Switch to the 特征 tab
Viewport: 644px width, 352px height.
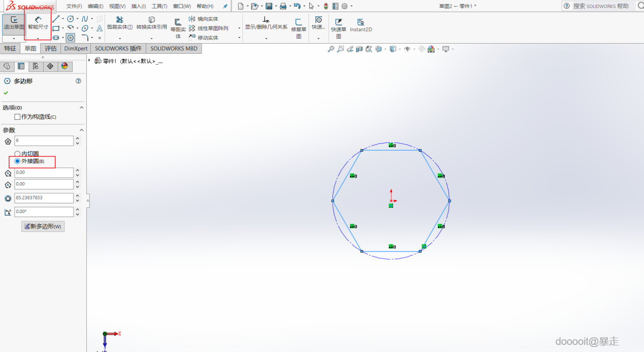(x=10, y=49)
